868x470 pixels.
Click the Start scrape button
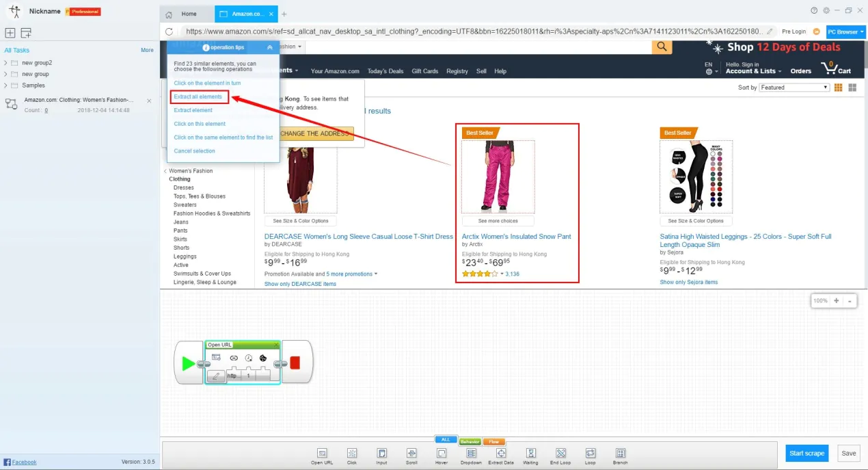[x=807, y=453]
